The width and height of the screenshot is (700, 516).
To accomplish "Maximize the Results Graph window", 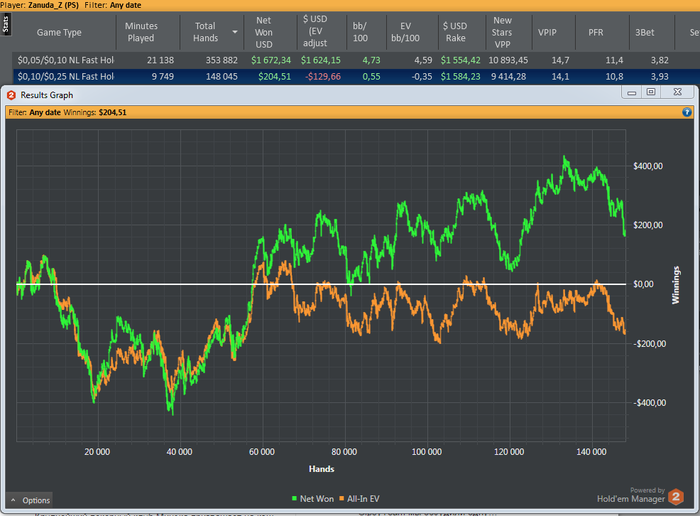I will point(651,92).
